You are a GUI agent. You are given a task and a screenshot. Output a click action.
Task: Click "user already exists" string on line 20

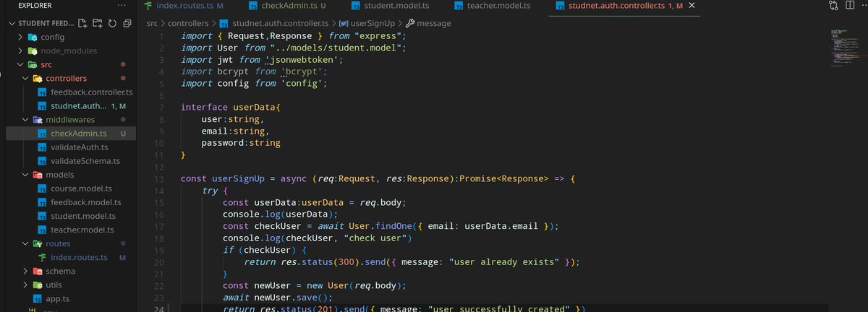pyautogui.click(x=505, y=261)
